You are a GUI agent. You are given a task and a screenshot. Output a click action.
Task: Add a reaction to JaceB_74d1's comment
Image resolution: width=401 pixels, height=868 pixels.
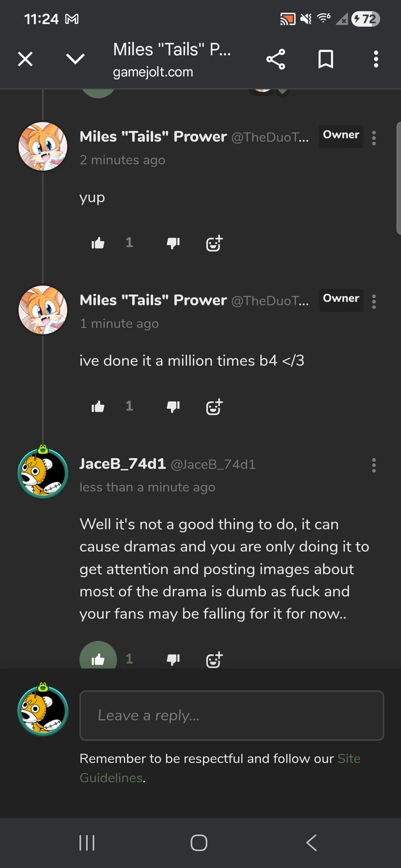click(x=214, y=660)
